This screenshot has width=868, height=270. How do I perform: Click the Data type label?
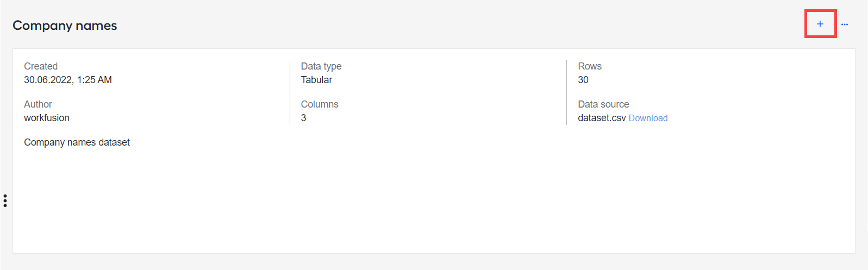[x=321, y=66]
